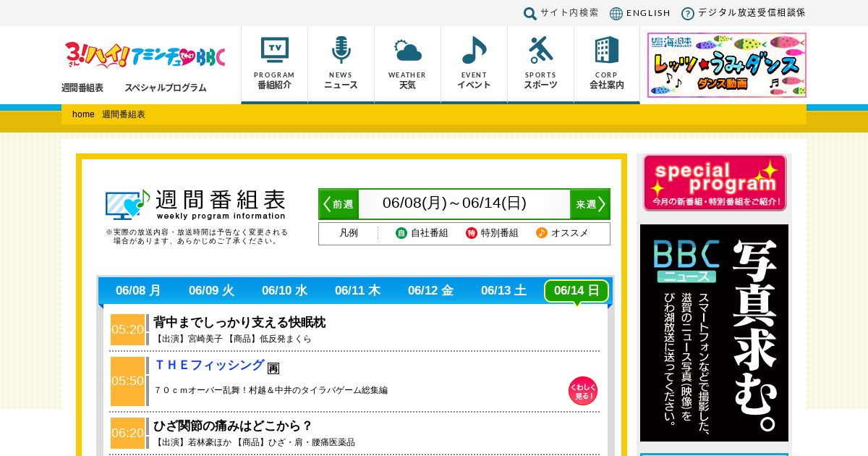Click 週間番組表 in the breadcrumb
The width and height of the screenshot is (868, 456).
124,114
